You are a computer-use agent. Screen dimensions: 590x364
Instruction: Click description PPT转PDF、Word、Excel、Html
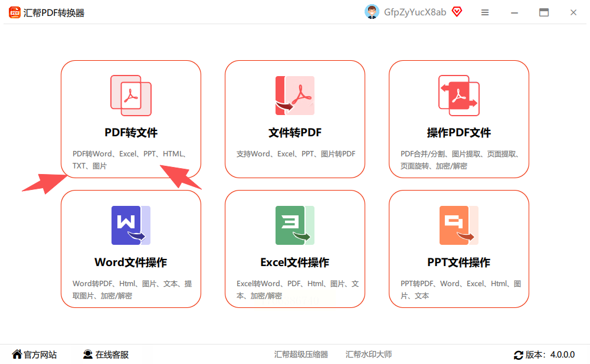[x=461, y=290]
